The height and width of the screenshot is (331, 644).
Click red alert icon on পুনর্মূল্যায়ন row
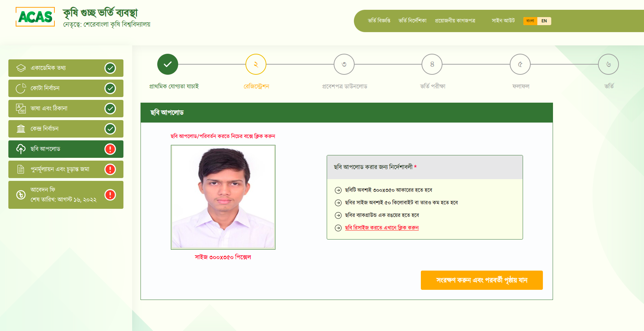(110, 169)
